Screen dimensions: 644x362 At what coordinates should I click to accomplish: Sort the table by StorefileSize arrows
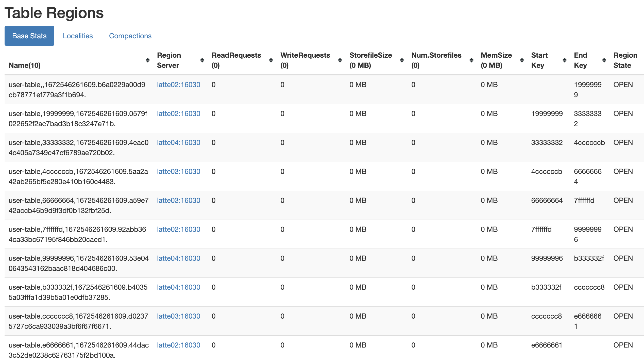click(x=402, y=60)
